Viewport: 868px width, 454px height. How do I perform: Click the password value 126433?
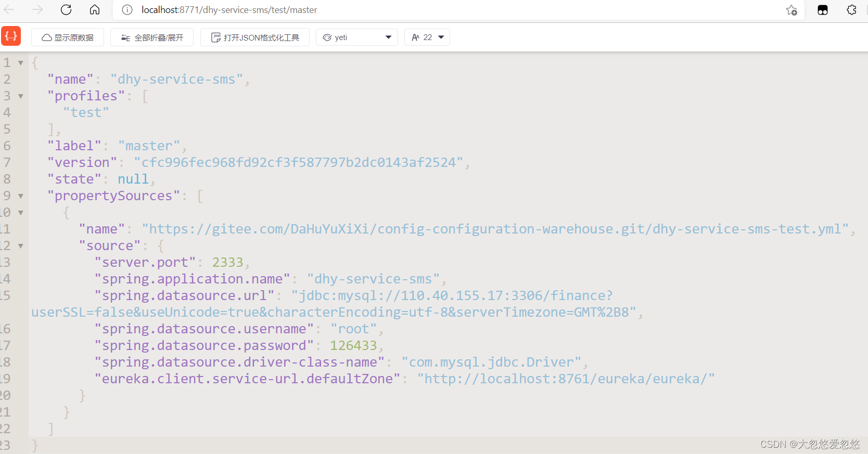(x=353, y=346)
